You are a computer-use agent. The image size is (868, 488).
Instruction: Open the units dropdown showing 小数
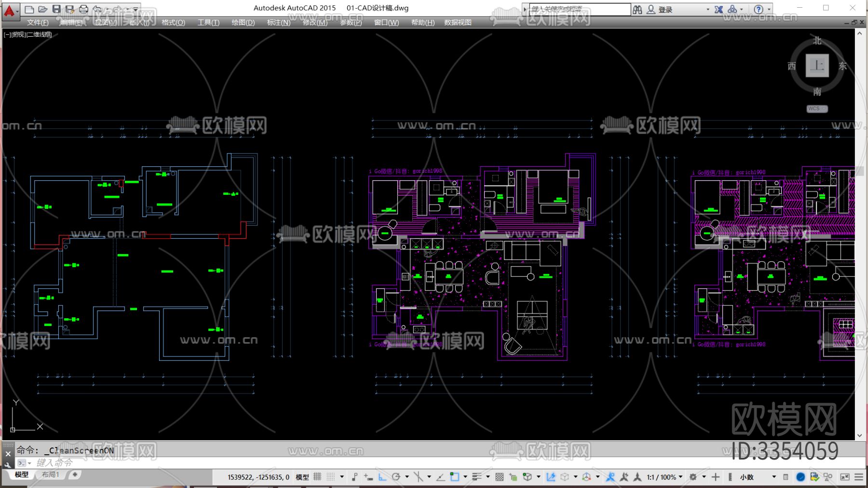coord(759,477)
